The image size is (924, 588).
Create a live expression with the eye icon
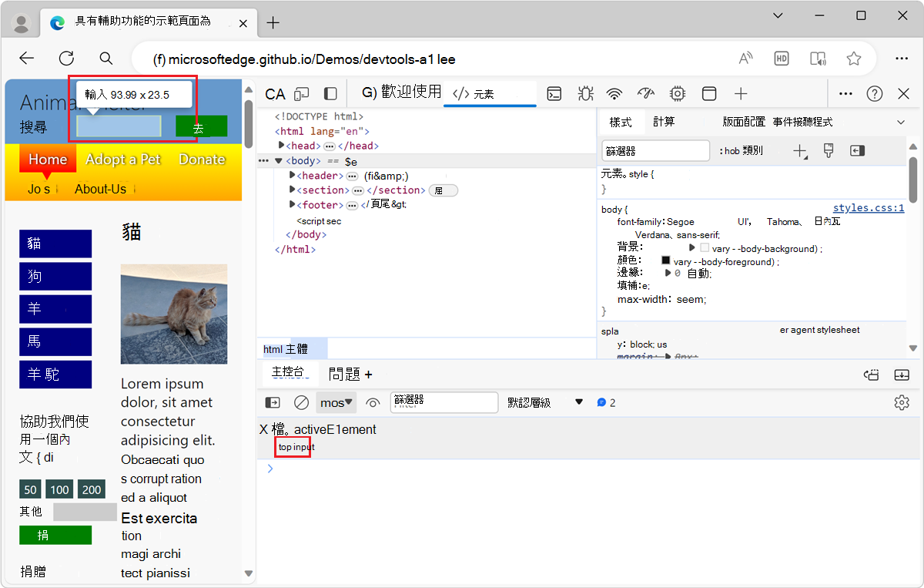[x=372, y=402]
